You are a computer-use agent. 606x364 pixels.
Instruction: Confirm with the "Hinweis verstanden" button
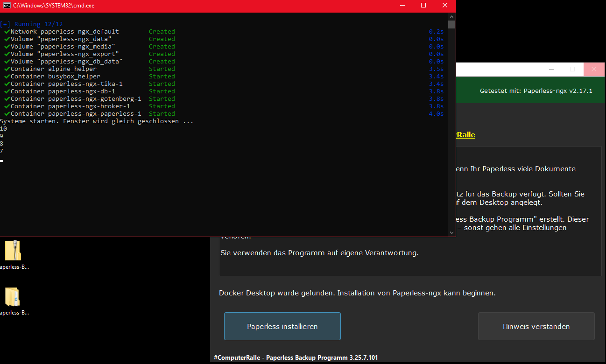coord(536,326)
